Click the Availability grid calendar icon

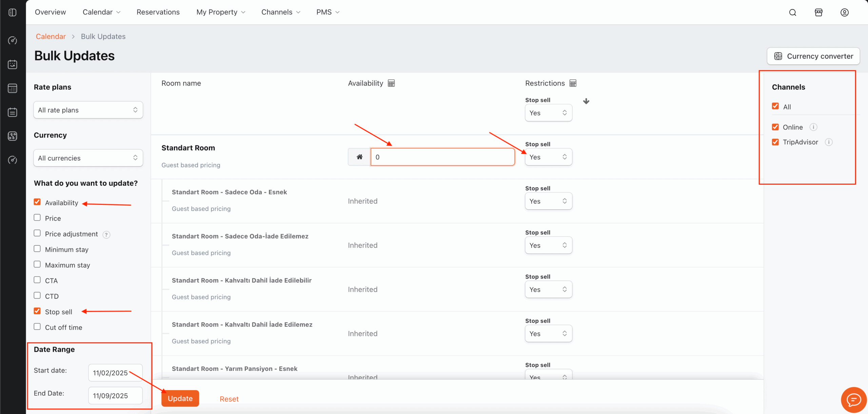(x=391, y=83)
